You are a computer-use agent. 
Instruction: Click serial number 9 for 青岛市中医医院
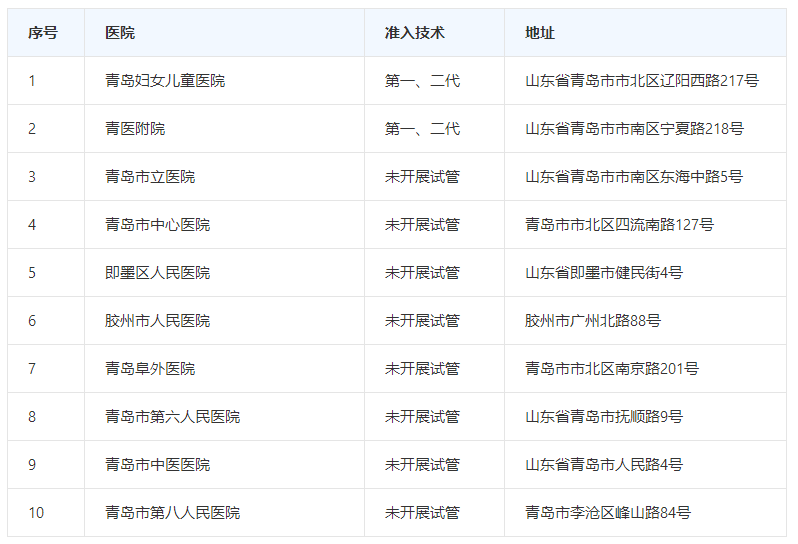coord(32,465)
